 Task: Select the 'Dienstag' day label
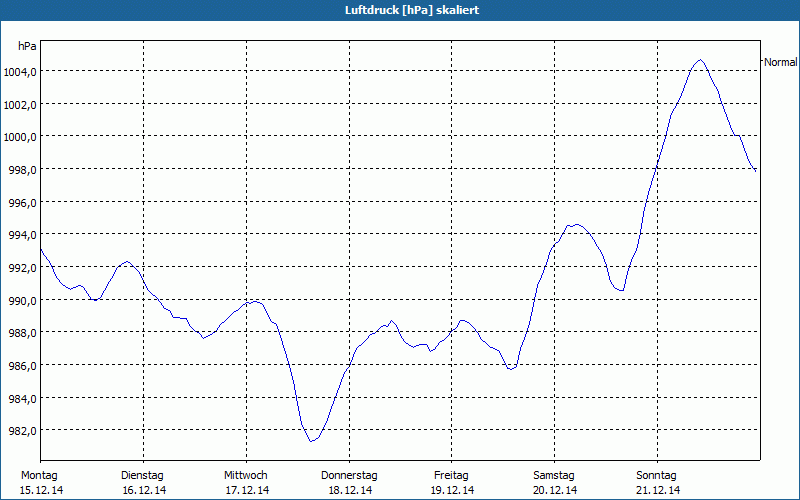pos(142,476)
